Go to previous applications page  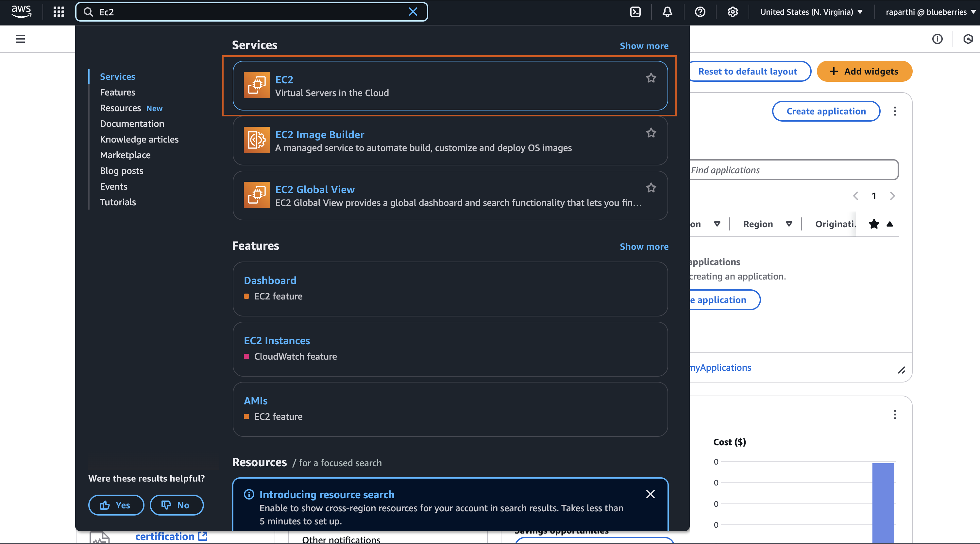click(855, 196)
